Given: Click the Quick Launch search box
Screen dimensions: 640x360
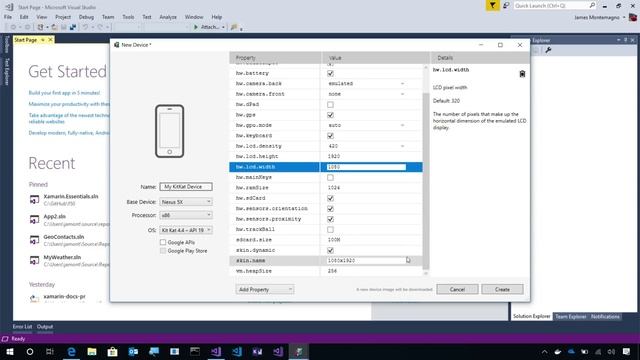Looking at the screenshot, I should (x=551, y=5).
